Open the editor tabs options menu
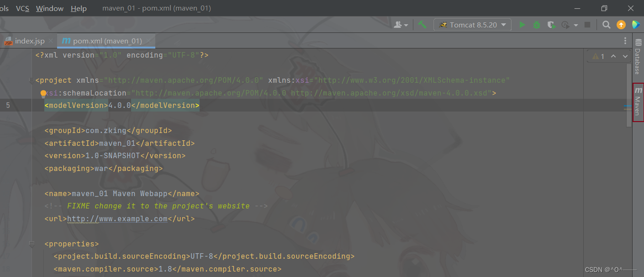The height and width of the screenshot is (277, 644). (x=625, y=41)
